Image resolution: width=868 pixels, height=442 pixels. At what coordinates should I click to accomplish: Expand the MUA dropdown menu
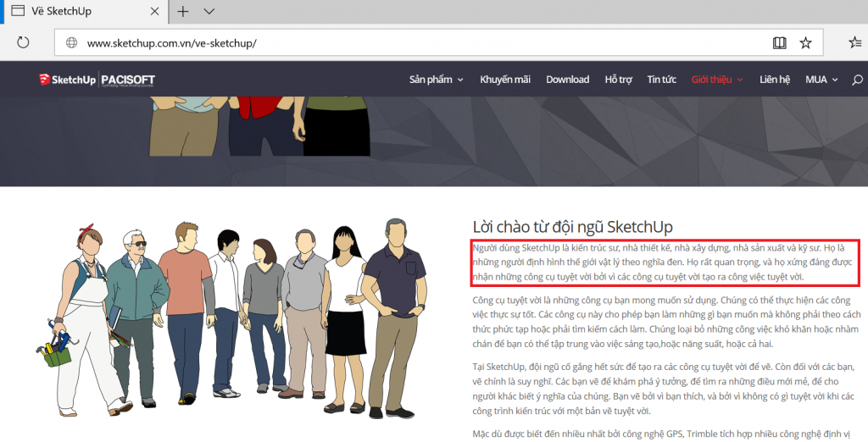[821, 80]
